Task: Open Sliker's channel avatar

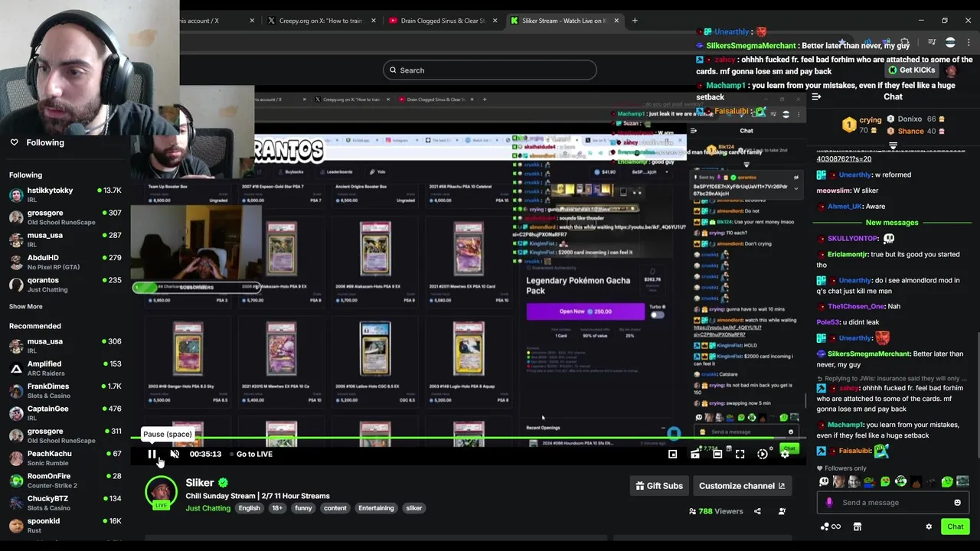Action: (161, 492)
